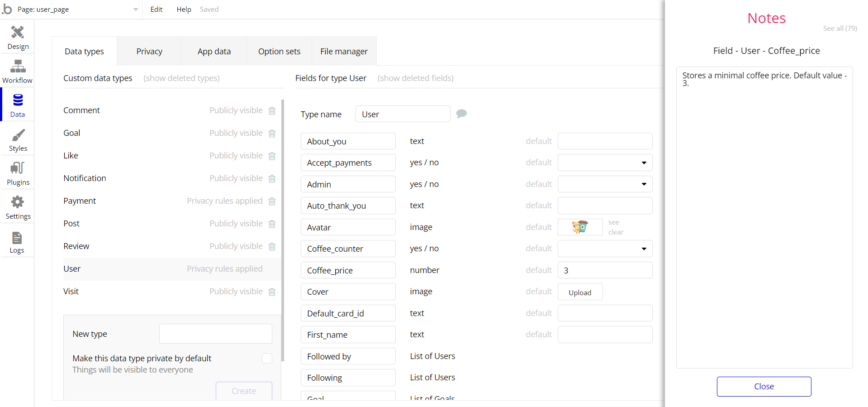The height and width of the screenshot is (407, 868).
Task: Open the Settings gear section
Action: click(x=18, y=207)
